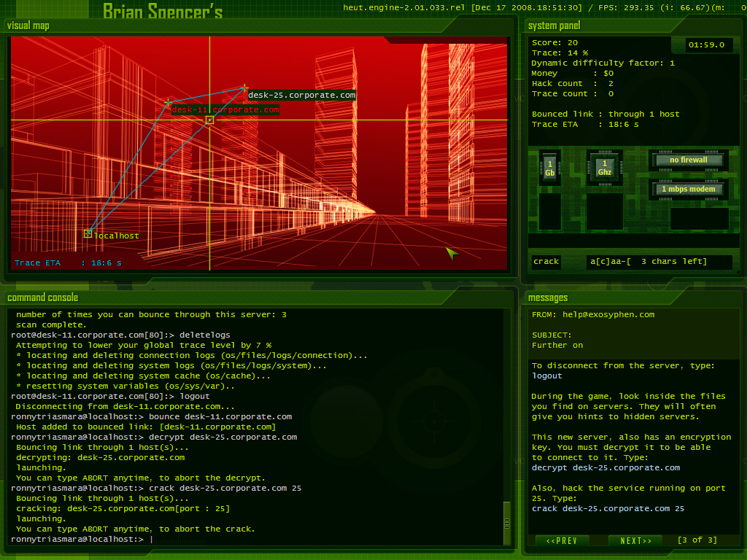Click the 'no firewall' hardware button
The image size is (747, 560).
(x=689, y=160)
